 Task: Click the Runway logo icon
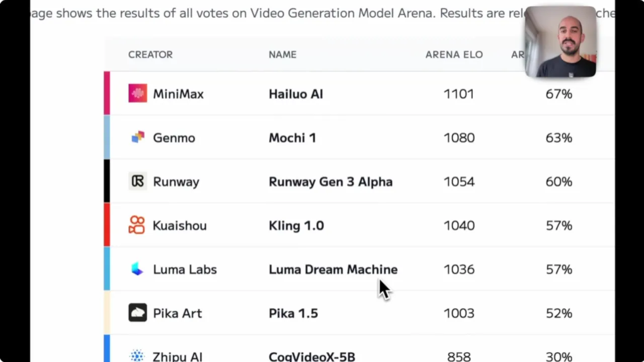137,181
